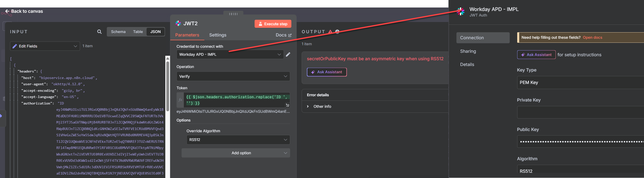Screen dimensions: 644x178
Task: Click the grey info icon beside OUTPUT
Action: point(337,31)
